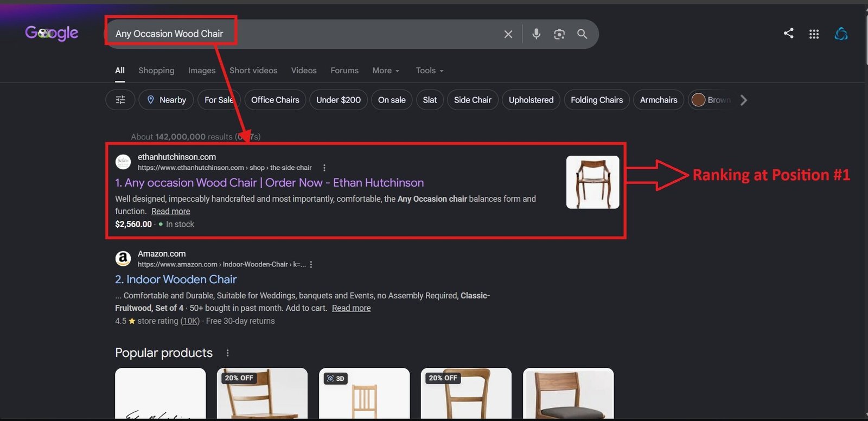Select the Forums tab

pos(344,71)
